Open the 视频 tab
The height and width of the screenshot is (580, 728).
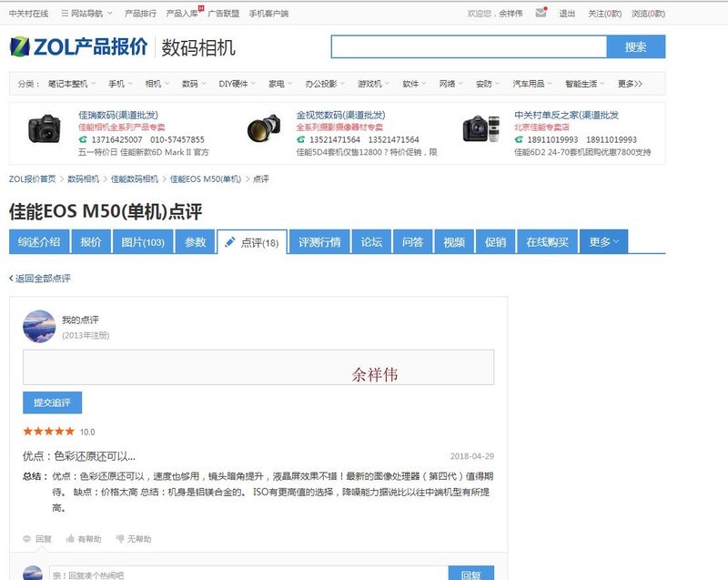pyautogui.click(x=454, y=241)
